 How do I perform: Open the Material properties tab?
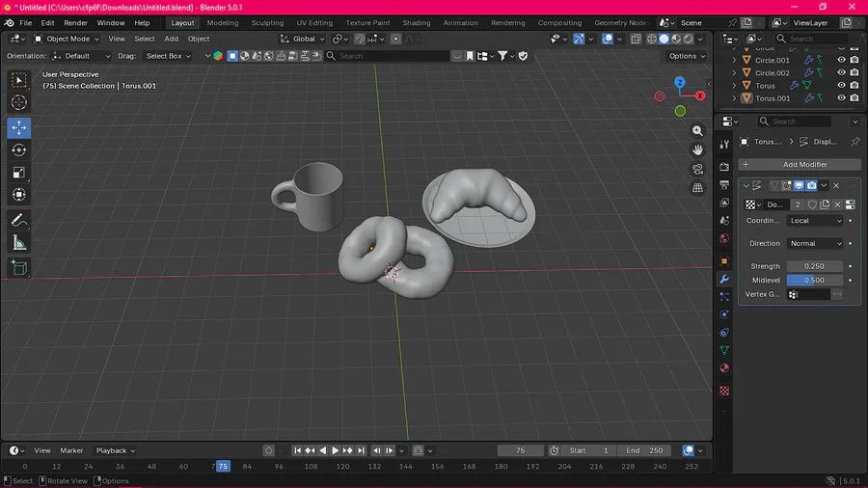pyautogui.click(x=724, y=368)
